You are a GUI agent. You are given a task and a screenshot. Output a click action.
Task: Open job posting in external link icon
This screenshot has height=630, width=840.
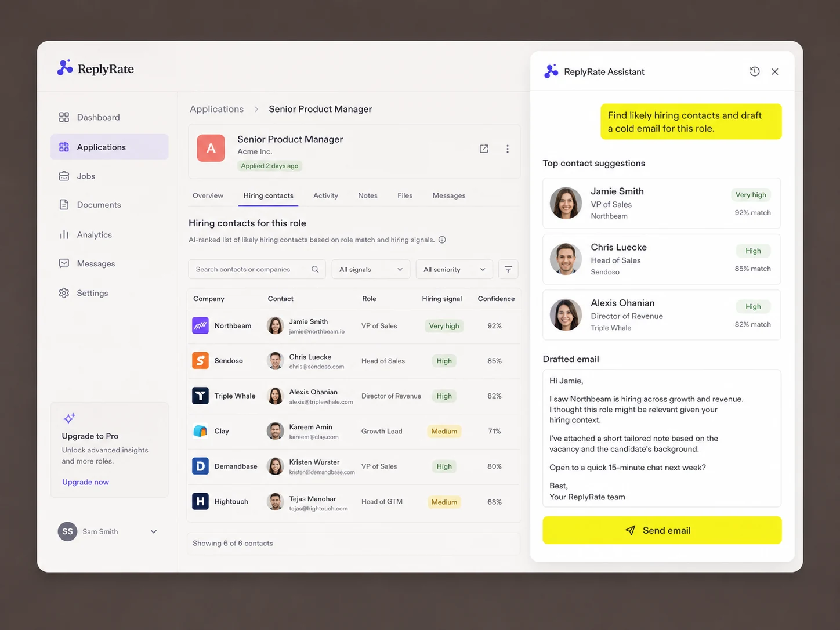(484, 149)
